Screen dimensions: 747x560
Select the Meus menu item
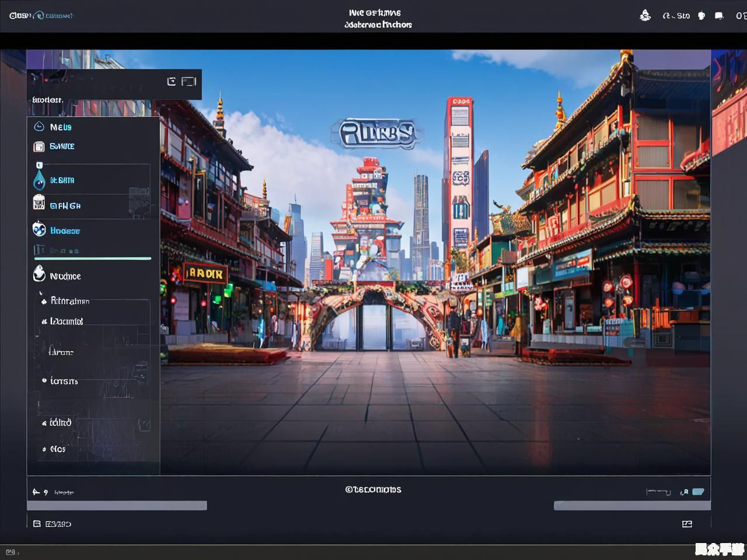pyautogui.click(x=61, y=127)
